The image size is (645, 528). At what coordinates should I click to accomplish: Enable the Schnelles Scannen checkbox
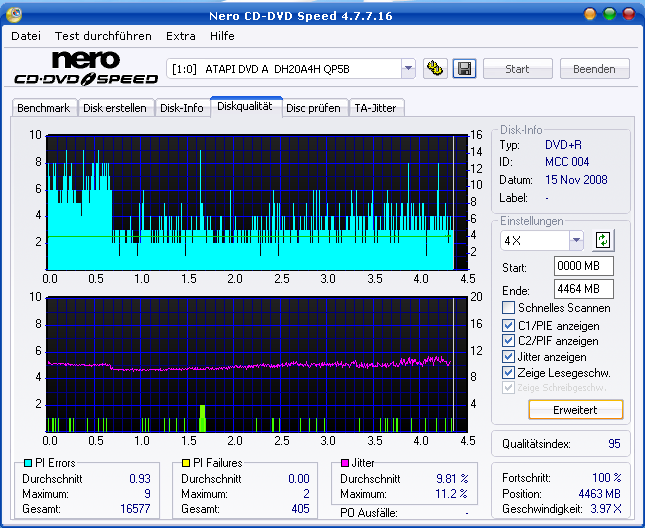coord(509,308)
